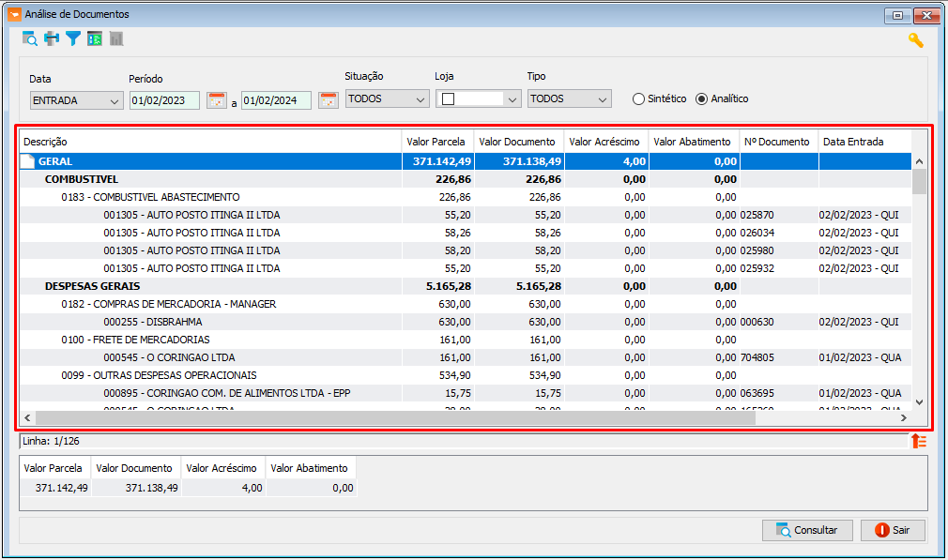This screenshot has height=560, width=948.
Task: Click the printer toolbar icon
Action: pos(52,39)
